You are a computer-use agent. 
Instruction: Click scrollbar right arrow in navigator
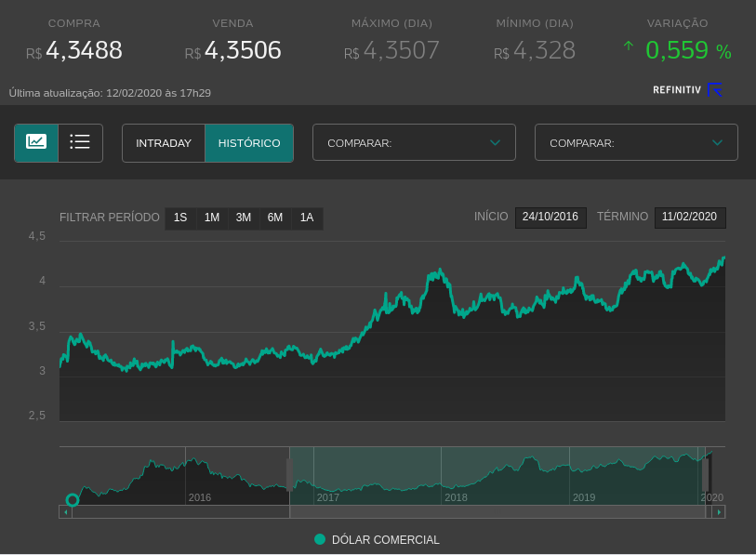719,512
